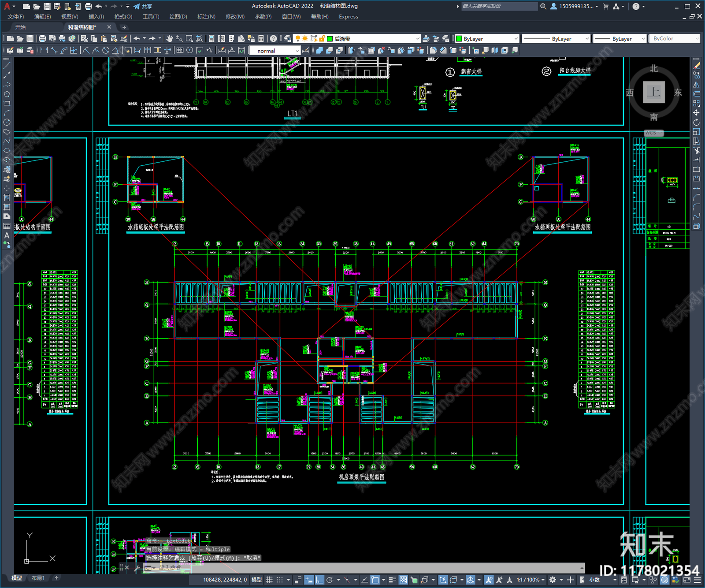Select the Move tool in the modify toolbar
The width and height of the screenshot is (705, 588).
pyautogui.click(x=696, y=113)
